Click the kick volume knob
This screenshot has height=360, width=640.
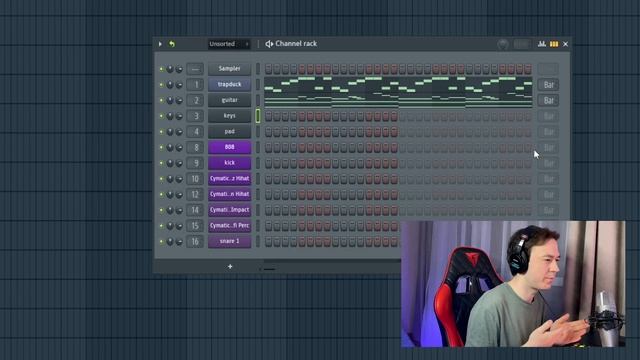pyautogui.click(x=179, y=163)
